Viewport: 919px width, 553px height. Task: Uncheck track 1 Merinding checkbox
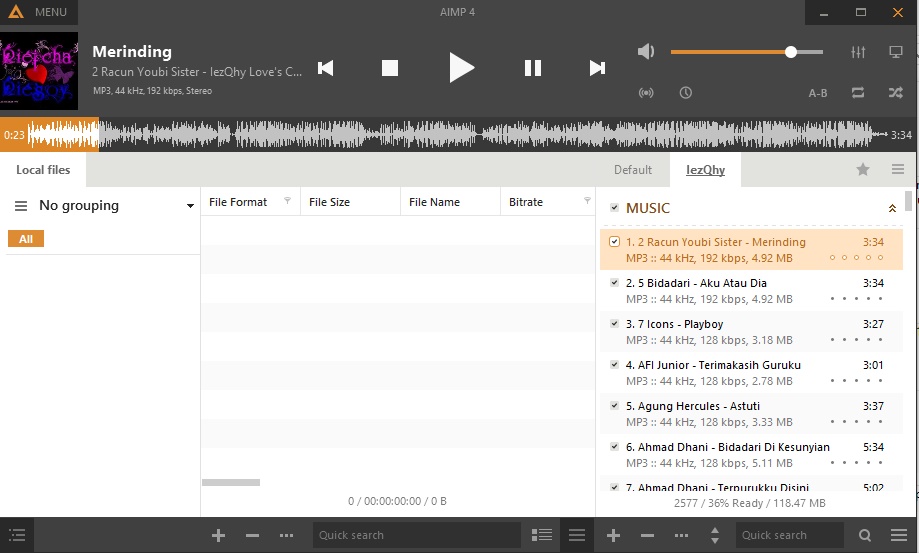coord(614,241)
